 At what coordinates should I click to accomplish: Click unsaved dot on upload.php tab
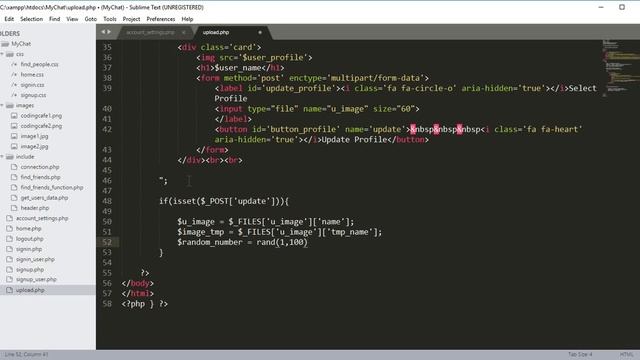point(260,32)
